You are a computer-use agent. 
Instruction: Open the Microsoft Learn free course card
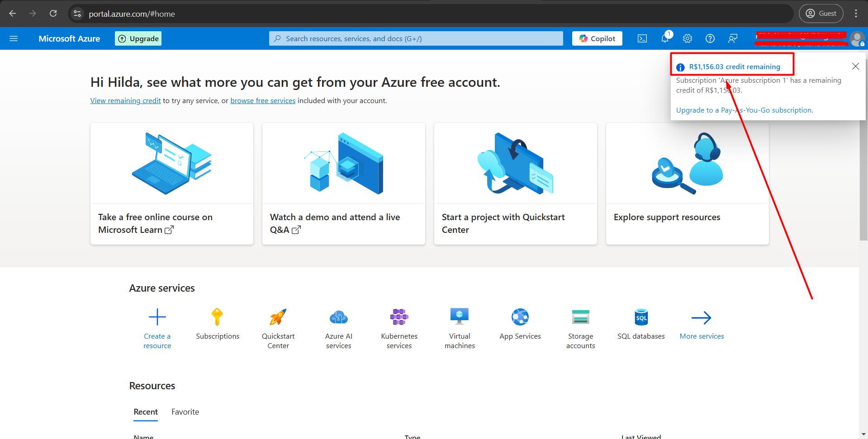[x=172, y=184]
